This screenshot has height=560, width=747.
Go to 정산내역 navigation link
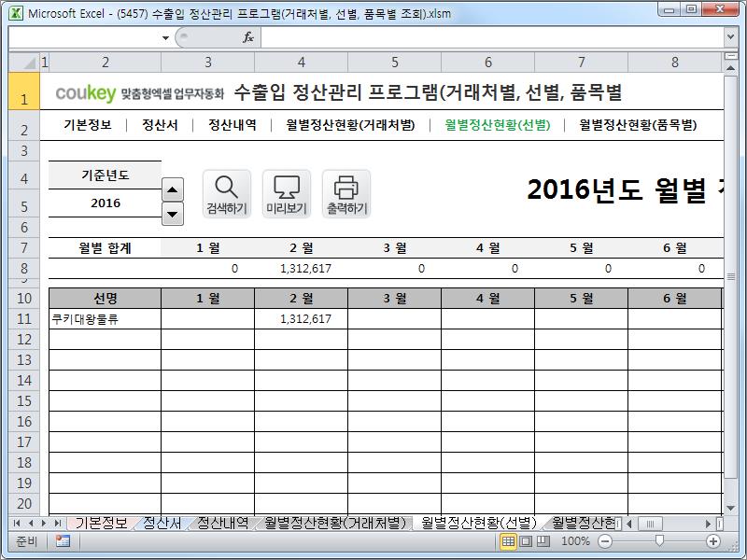coord(233,125)
